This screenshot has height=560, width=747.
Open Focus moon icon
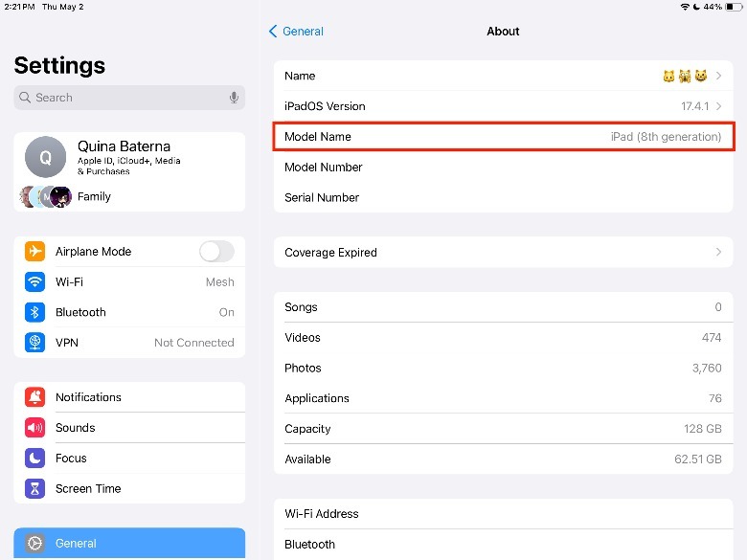click(x=35, y=459)
